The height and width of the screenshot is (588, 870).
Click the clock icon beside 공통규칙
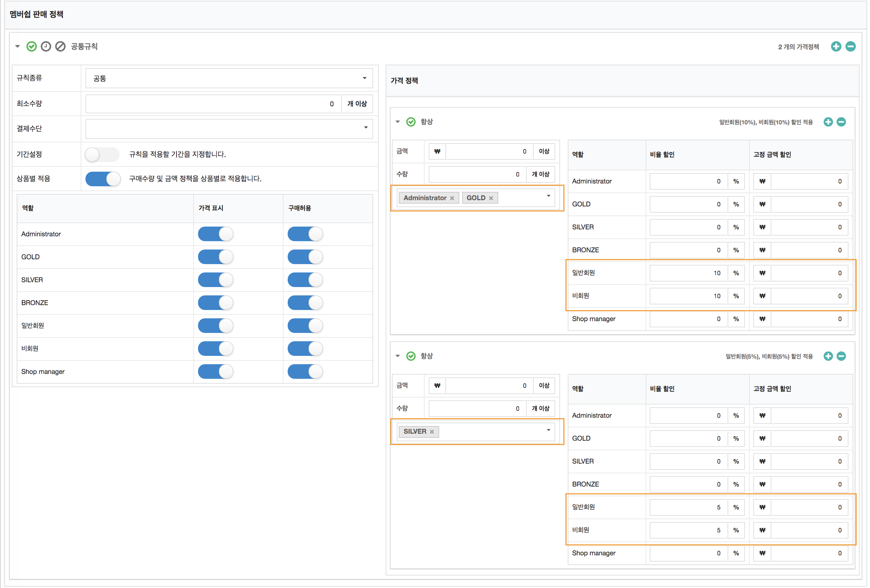click(46, 47)
